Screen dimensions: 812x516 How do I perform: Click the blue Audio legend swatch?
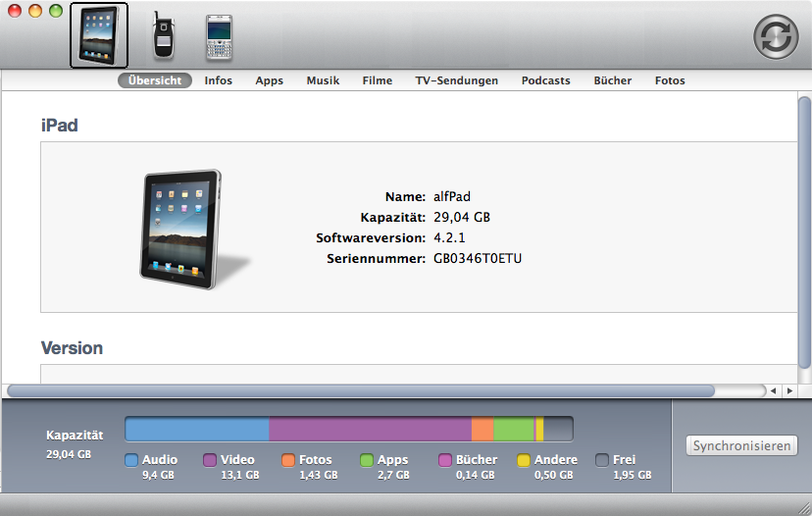click(x=131, y=460)
